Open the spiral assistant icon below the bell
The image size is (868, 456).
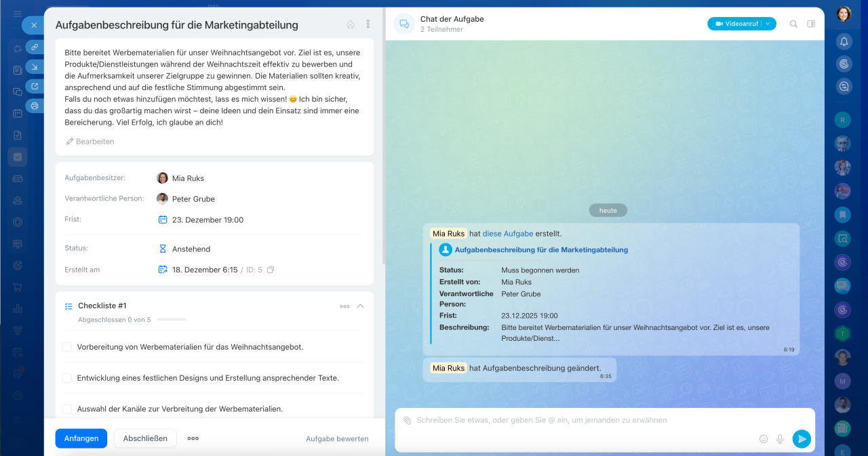(x=844, y=64)
